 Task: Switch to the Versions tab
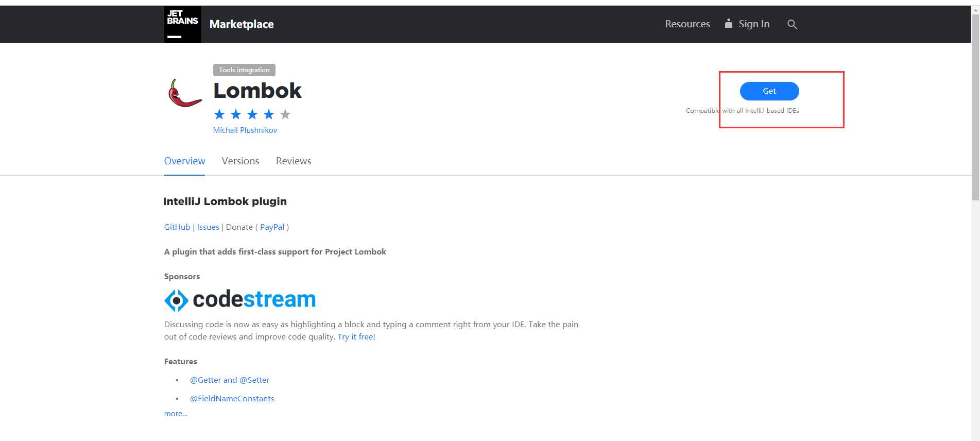(240, 161)
